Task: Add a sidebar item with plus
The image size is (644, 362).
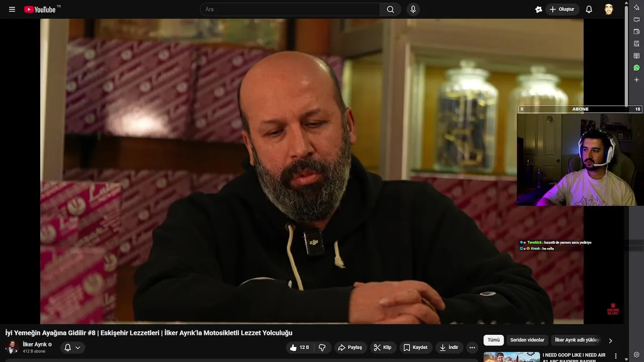Action: click(x=636, y=80)
